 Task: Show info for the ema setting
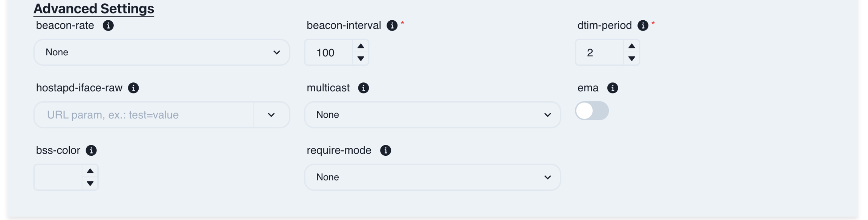tap(613, 88)
